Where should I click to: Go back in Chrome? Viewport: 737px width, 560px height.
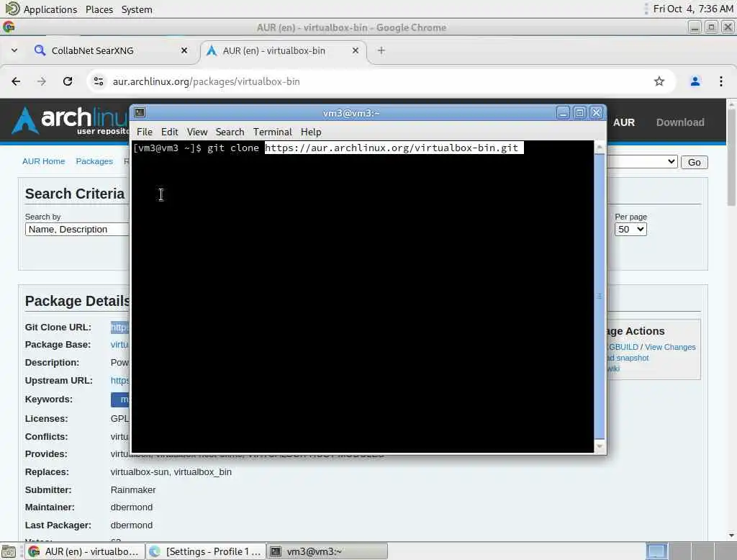coord(16,81)
